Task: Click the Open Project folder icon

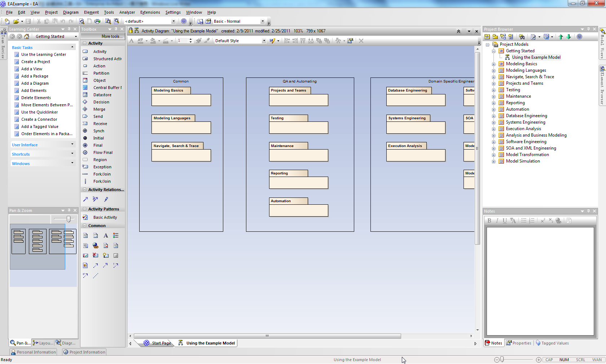Action: (x=16, y=21)
